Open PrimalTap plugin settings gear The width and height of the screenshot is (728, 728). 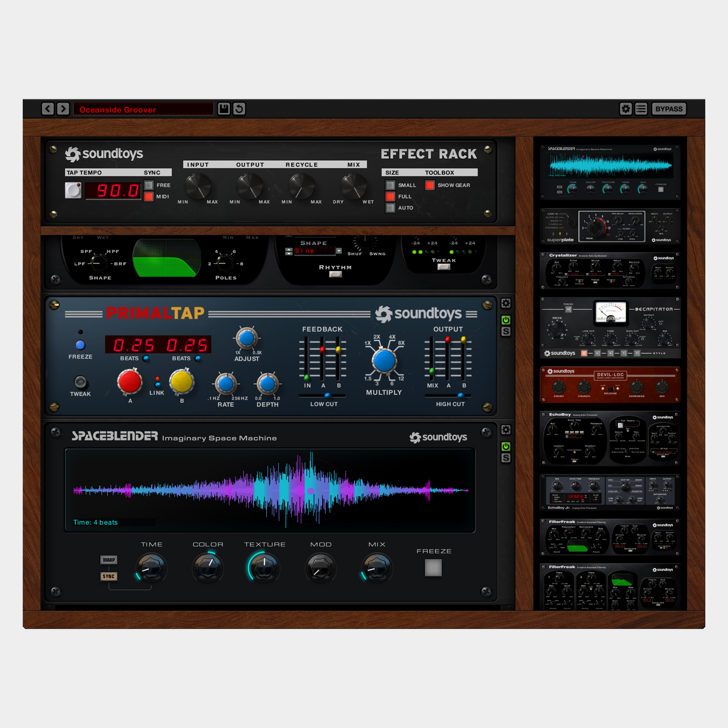(506, 303)
